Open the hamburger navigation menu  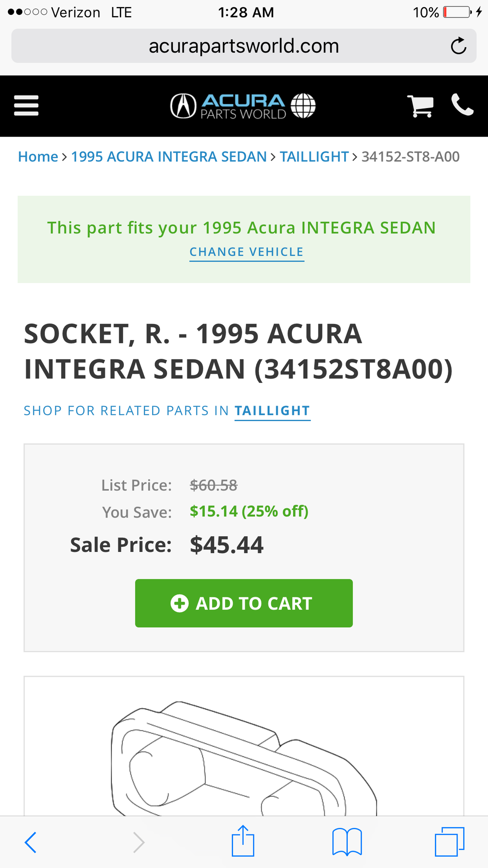pyautogui.click(x=26, y=106)
